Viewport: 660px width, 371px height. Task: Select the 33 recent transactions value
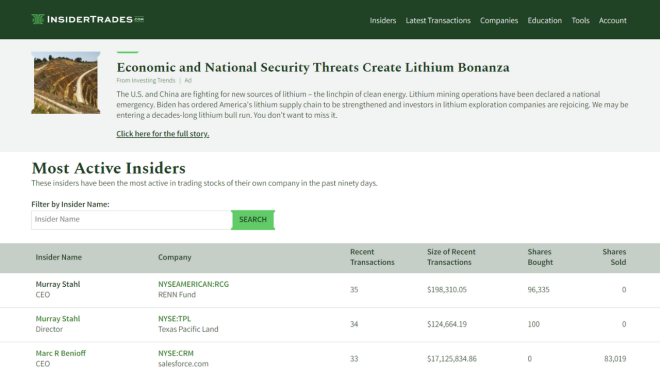[x=354, y=359]
